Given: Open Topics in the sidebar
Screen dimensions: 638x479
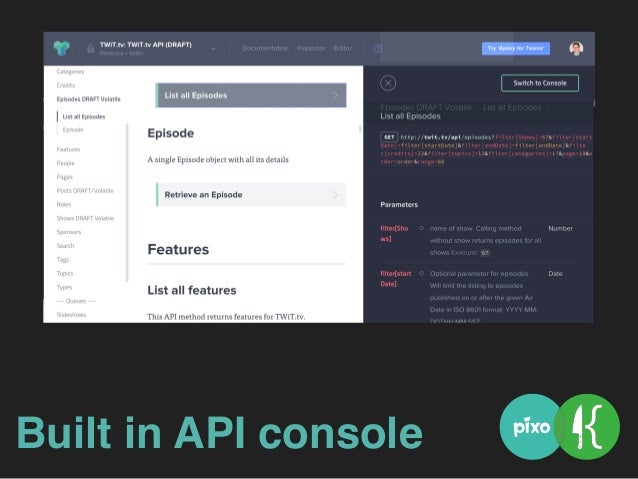Looking at the screenshot, I should [65, 274].
